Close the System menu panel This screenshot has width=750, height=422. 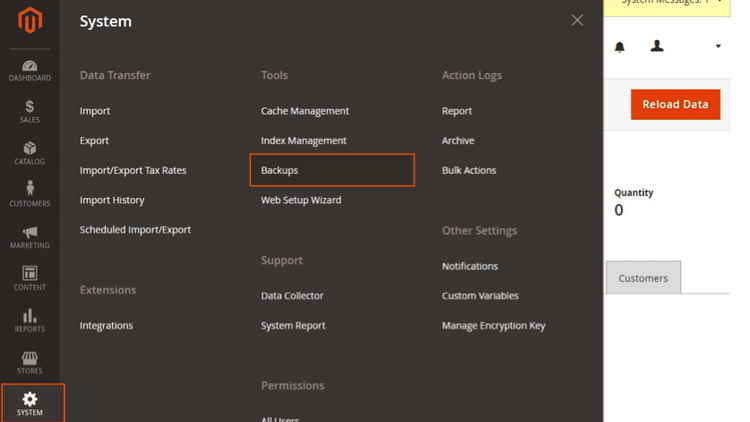(577, 20)
